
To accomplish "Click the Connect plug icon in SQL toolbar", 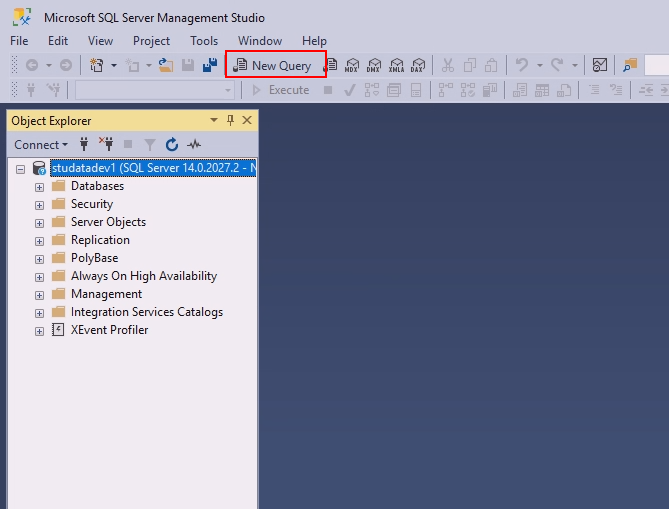I will pyautogui.click(x=31, y=90).
